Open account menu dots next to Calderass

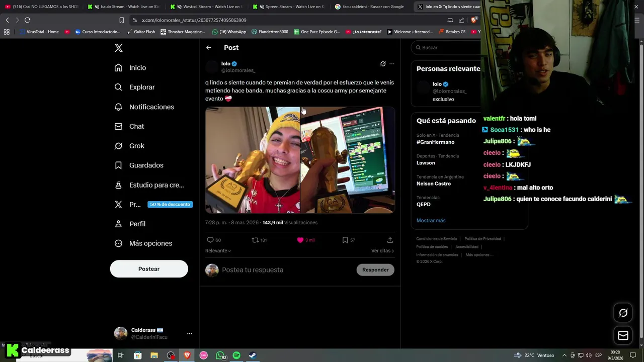(190, 333)
